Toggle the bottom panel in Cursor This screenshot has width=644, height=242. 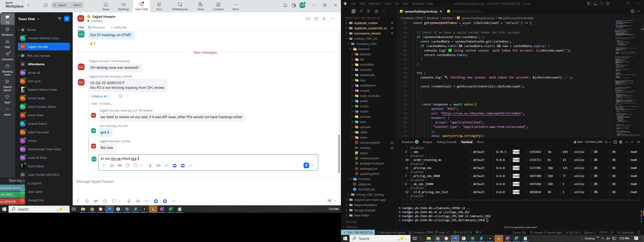pyautogui.click(x=595, y=4)
